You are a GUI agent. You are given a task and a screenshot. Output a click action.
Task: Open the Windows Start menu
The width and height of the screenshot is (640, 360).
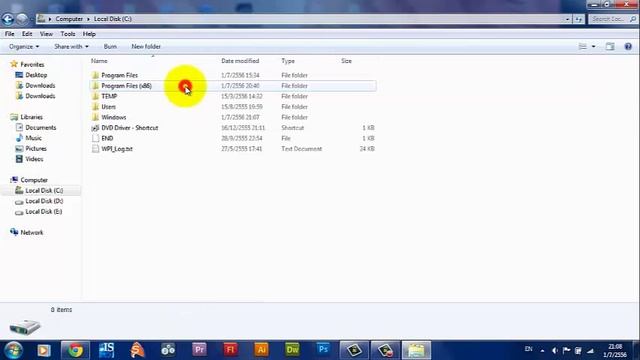pos(13,350)
